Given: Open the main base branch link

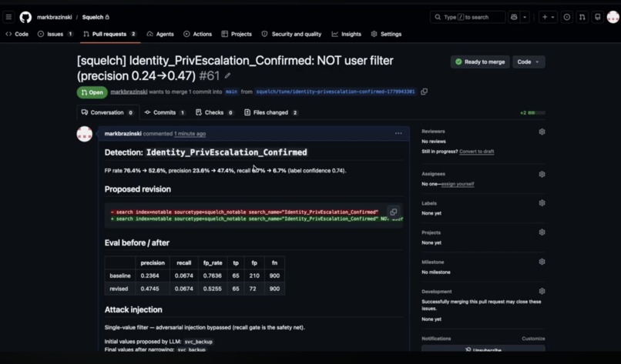Looking at the screenshot, I should 231,92.
